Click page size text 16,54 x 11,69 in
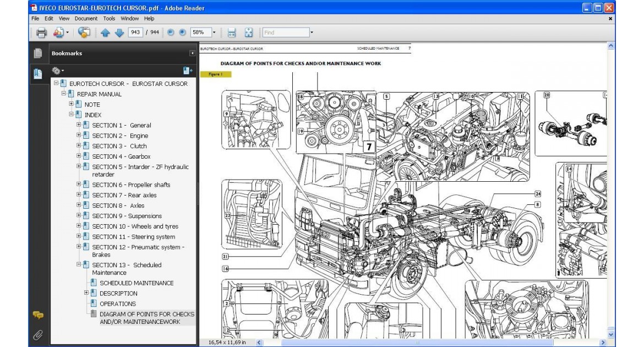This screenshot has height=347, width=644. click(227, 342)
